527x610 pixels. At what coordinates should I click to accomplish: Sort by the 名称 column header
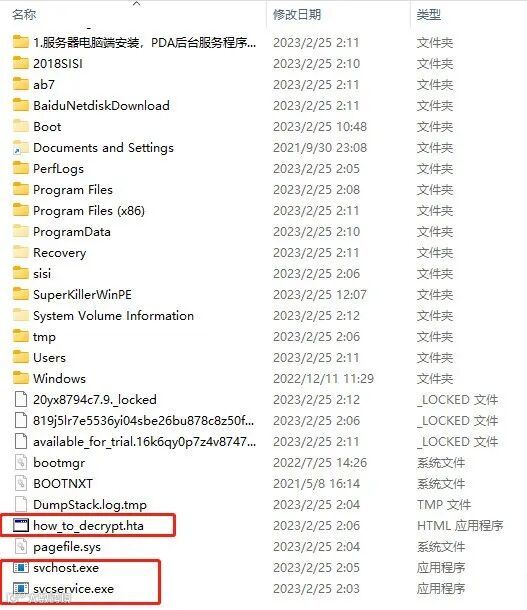tap(24, 15)
